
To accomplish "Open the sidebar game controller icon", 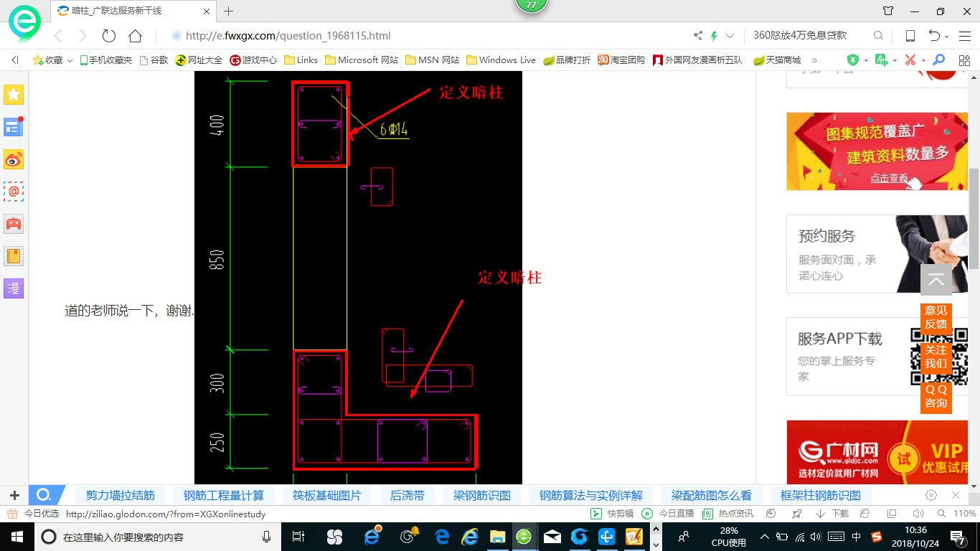I will [14, 224].
